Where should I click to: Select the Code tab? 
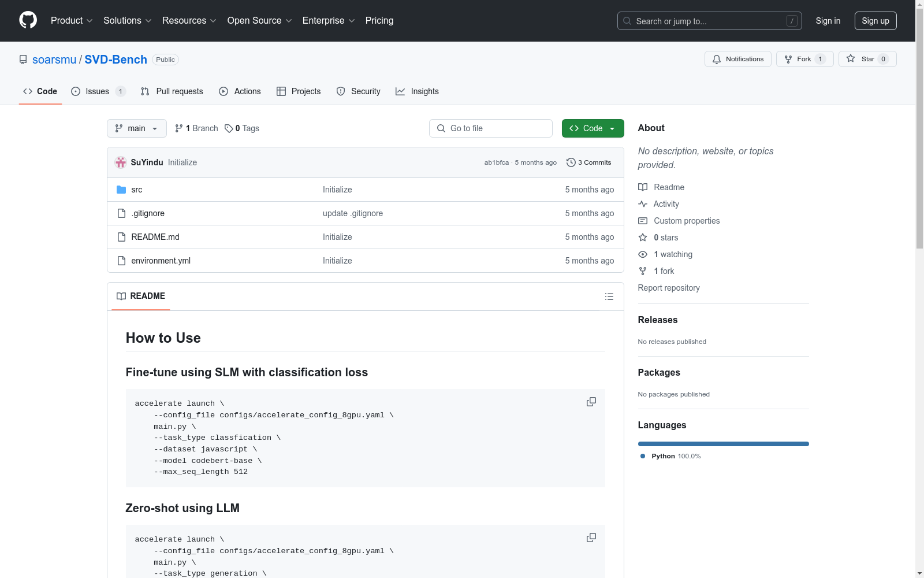click(40, 91)
